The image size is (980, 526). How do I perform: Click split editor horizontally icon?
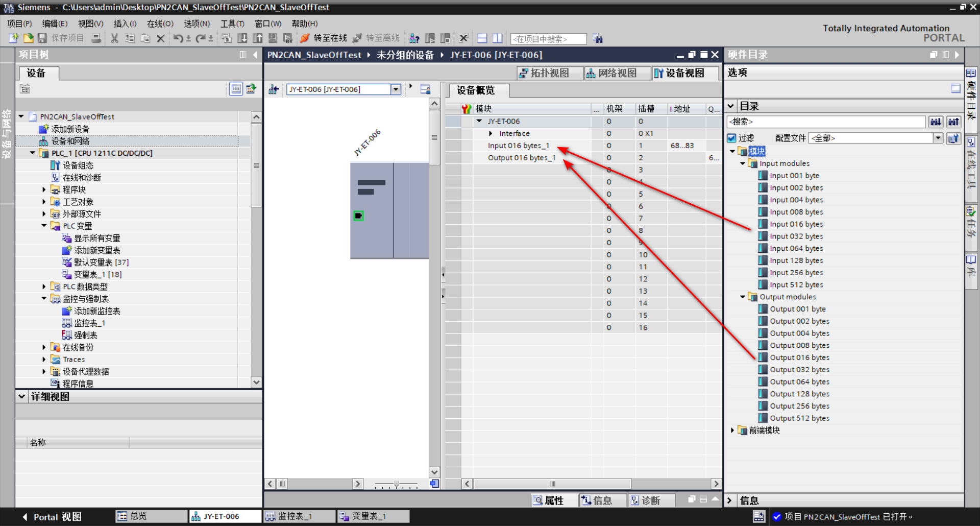(482, 38)
